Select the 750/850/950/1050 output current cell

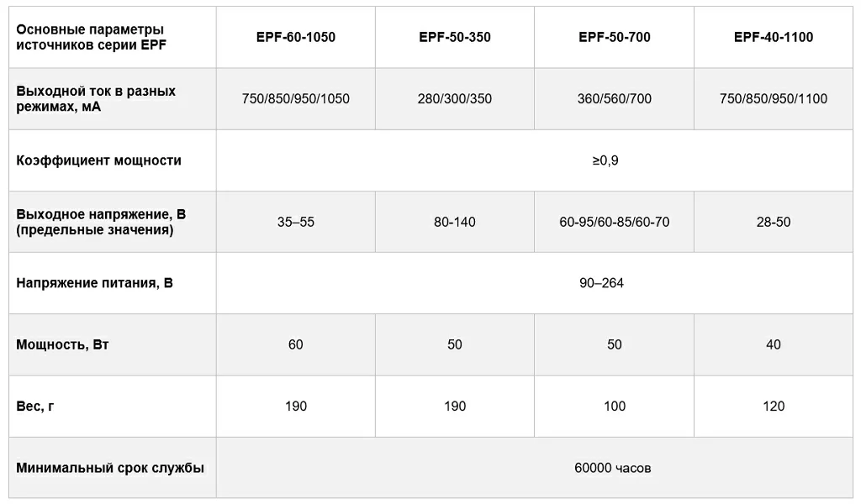[x=295, y=99]
